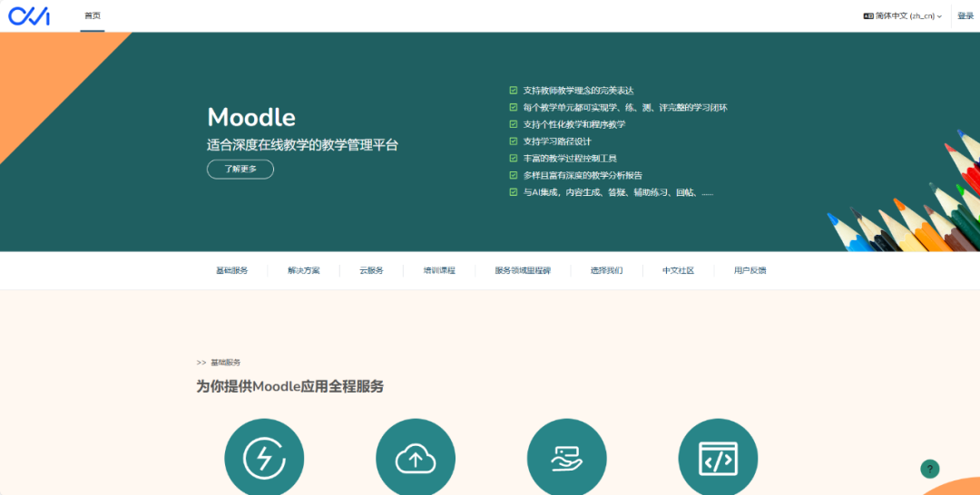Click text 多样且富有深度的教学分析报告

tap(583, 175)
